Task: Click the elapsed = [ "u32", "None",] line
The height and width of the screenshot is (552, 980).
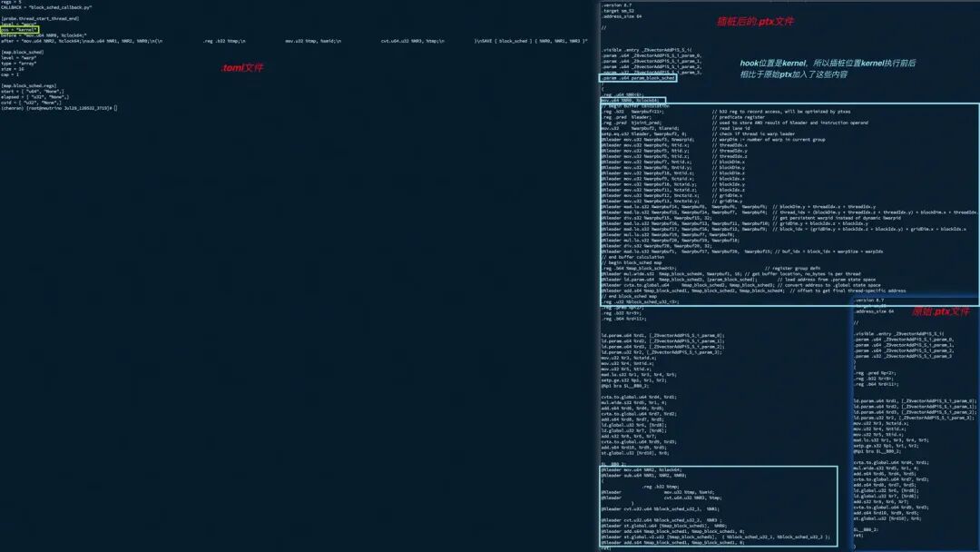Action: click(x=35, y=97)
